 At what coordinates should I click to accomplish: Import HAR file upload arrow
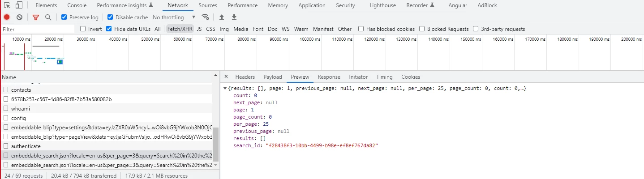[x=221, y=17]
